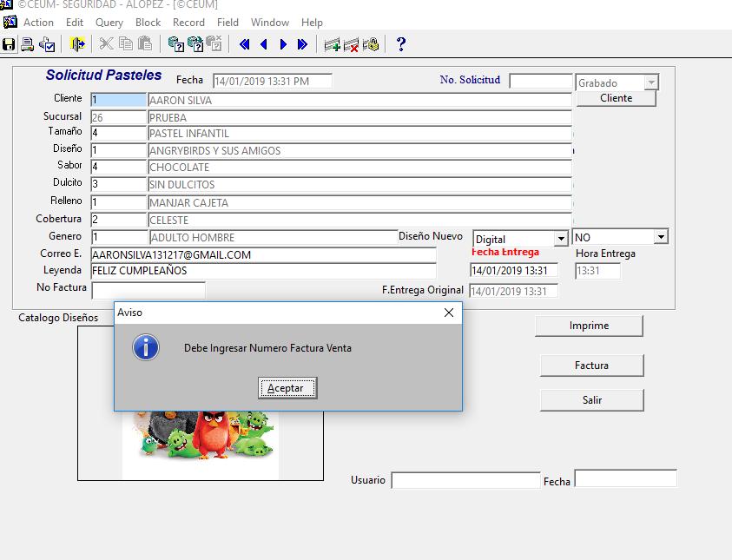The width and height of the screenshot is (732, 560).
Task: Click the No Factura input field
Action: [148, 290]
